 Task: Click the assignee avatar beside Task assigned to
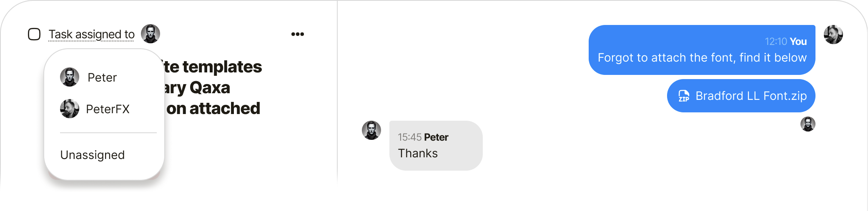point(151,34)
